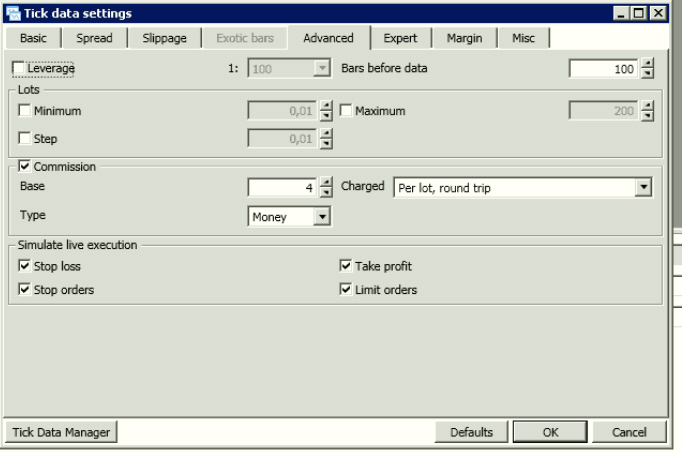Increase the Bars before data value
Viewport: 682px width, 453px height.
(647, 63)
